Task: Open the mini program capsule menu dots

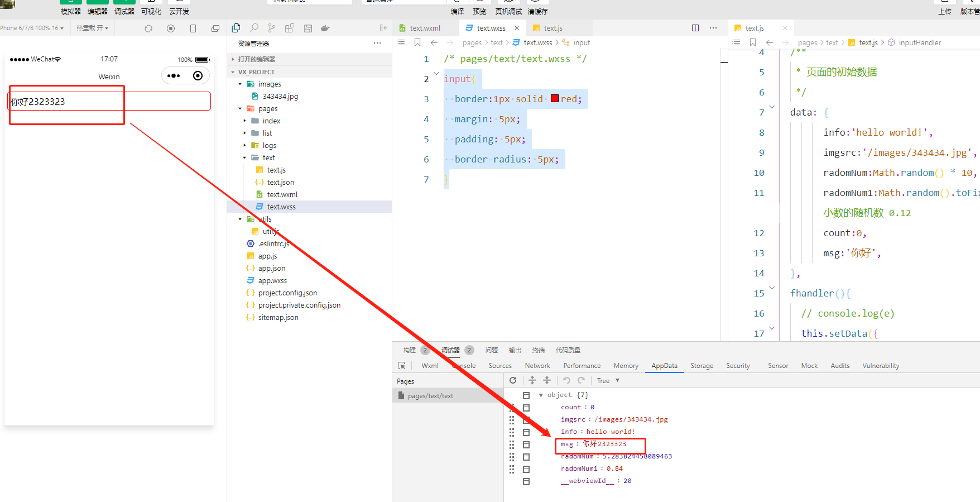Action: coord(174,76)
